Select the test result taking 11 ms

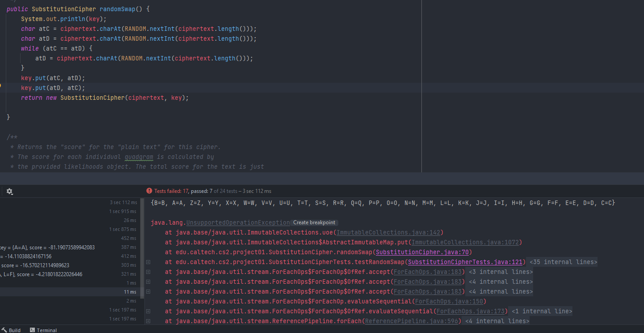(x=72, y=292)
